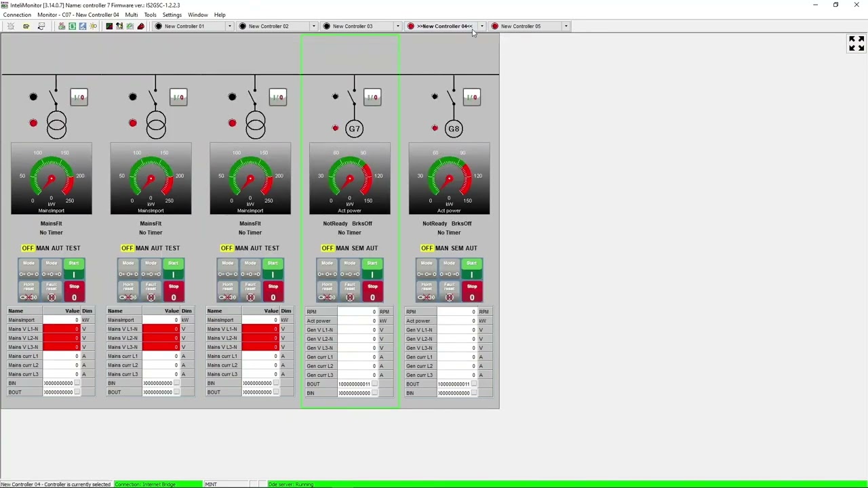Click the left Mode button on the first controller

coord(28,269)
